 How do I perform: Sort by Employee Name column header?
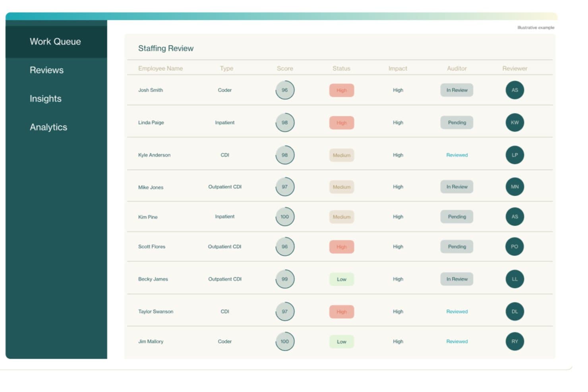161,68
